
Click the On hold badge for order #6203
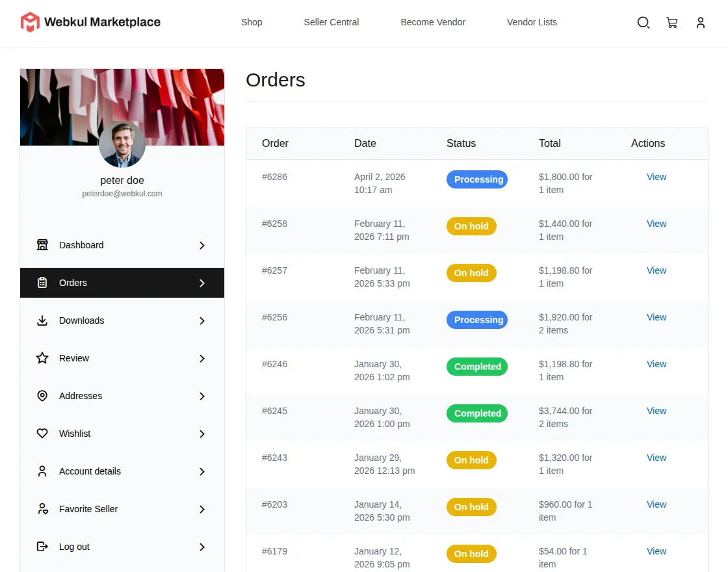471,507
